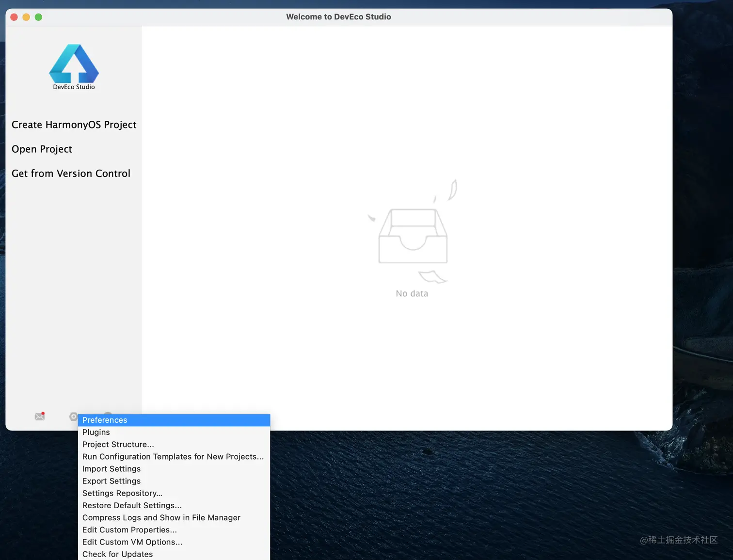Image resolution: width=733 pixels, height=560 pixels.
Task: Open Run Configuration Templates for New Projects...
Action: coord(174,457)
